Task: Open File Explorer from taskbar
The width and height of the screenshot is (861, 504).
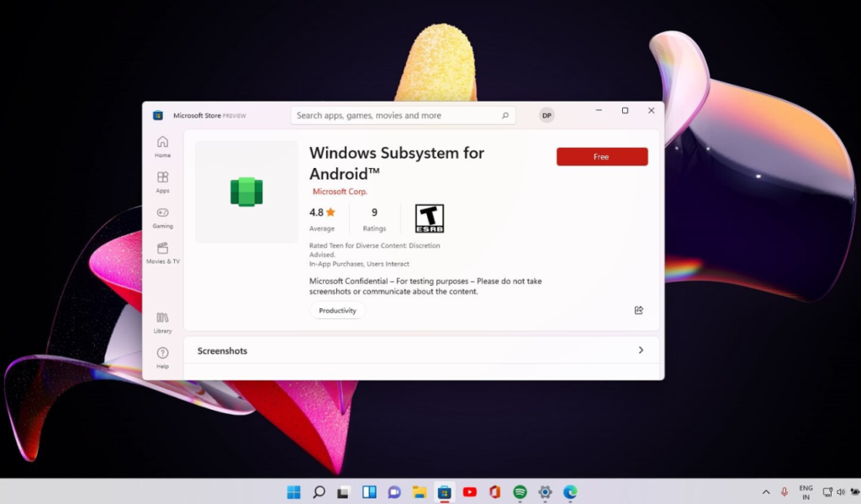Action: click(420, 492)
